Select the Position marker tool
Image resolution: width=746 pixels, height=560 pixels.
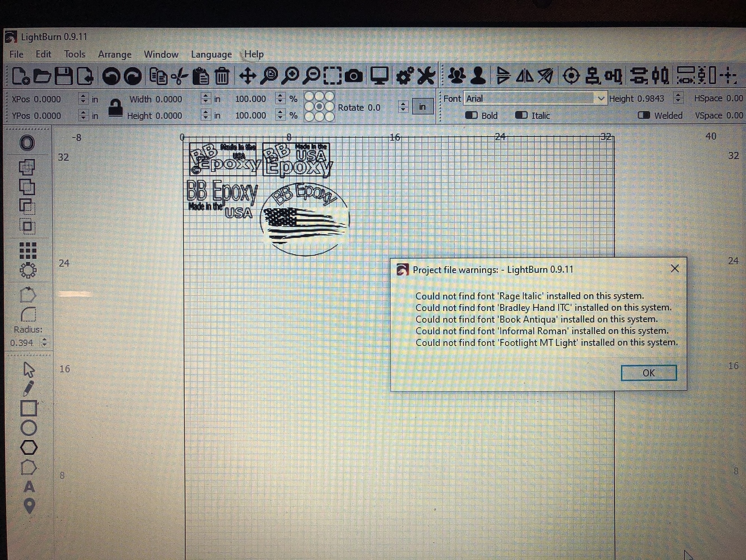[x=29, y=506]
